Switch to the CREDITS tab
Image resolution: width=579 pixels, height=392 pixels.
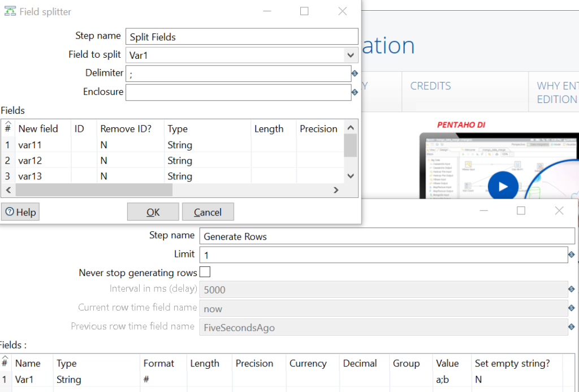(430, 85)
